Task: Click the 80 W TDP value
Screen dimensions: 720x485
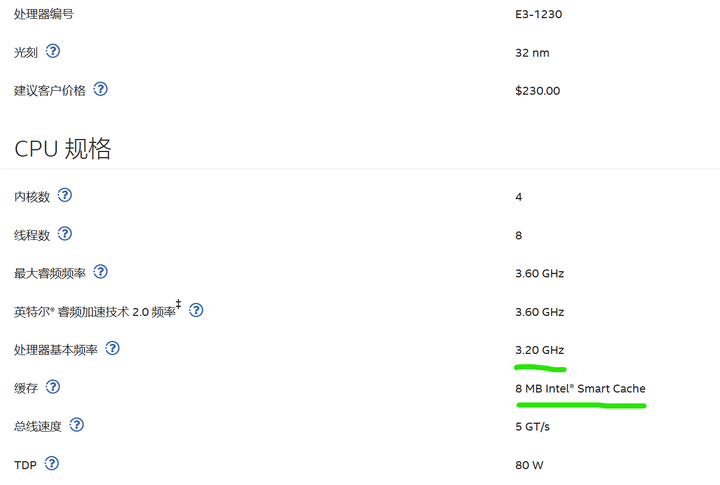Action: (529, 464)
